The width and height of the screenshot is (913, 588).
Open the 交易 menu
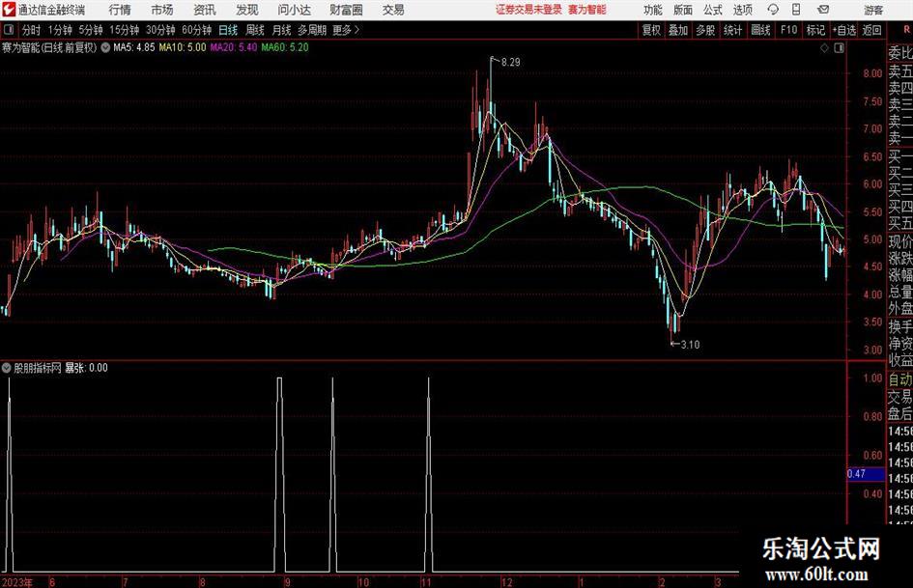[x=393, y=10]
